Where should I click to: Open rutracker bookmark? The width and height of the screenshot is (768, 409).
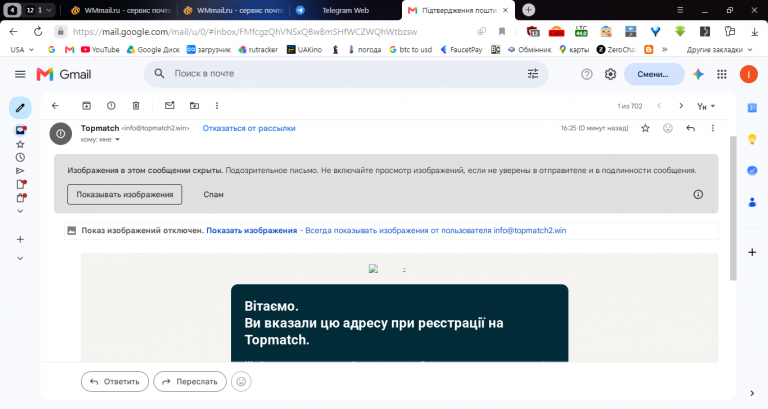pyautogui.click(x=258, y=49)
